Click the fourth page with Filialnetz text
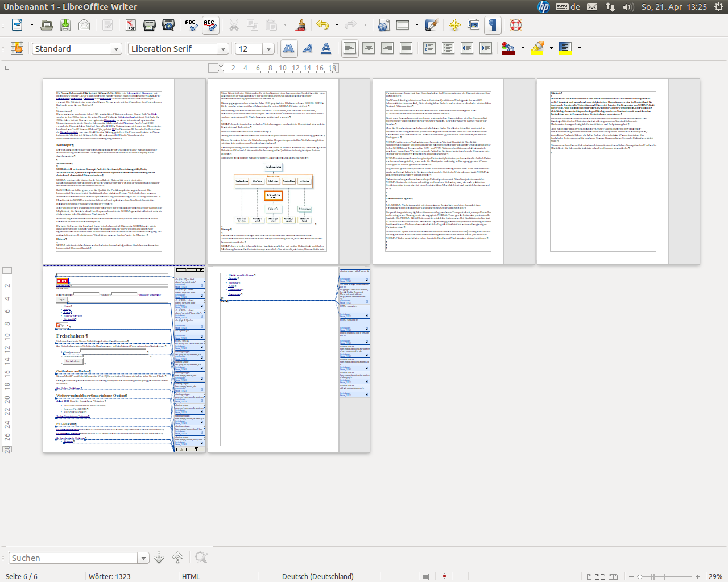 tap(603, 171)
